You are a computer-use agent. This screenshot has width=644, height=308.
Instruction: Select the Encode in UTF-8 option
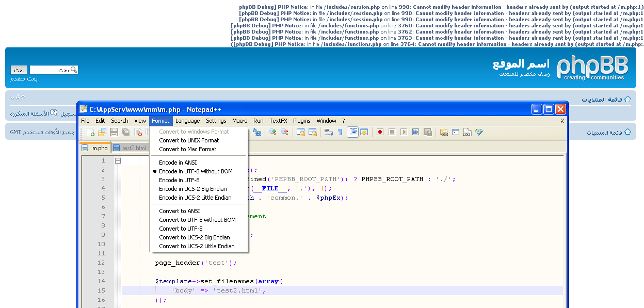179,180
